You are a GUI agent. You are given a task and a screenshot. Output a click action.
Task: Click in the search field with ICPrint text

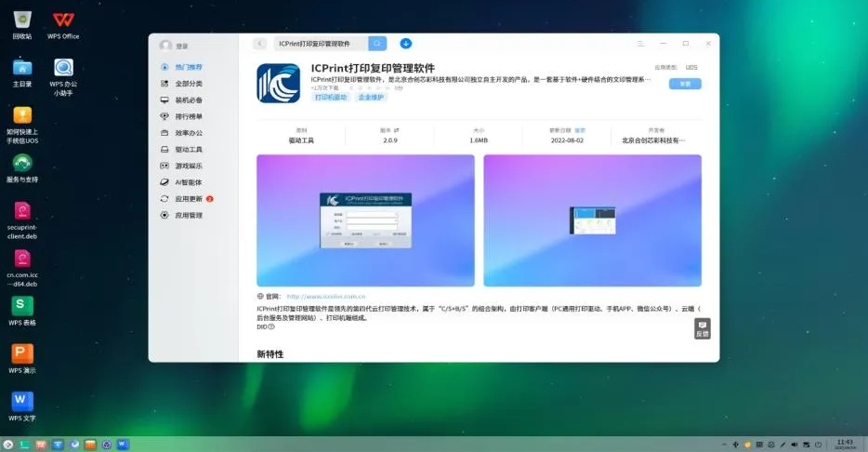click(321, 43)
